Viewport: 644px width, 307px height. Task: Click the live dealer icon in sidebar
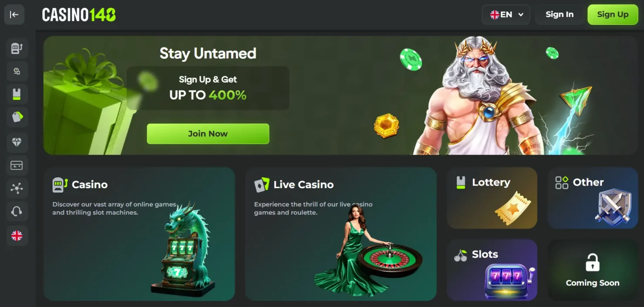(x=17, y=71)
